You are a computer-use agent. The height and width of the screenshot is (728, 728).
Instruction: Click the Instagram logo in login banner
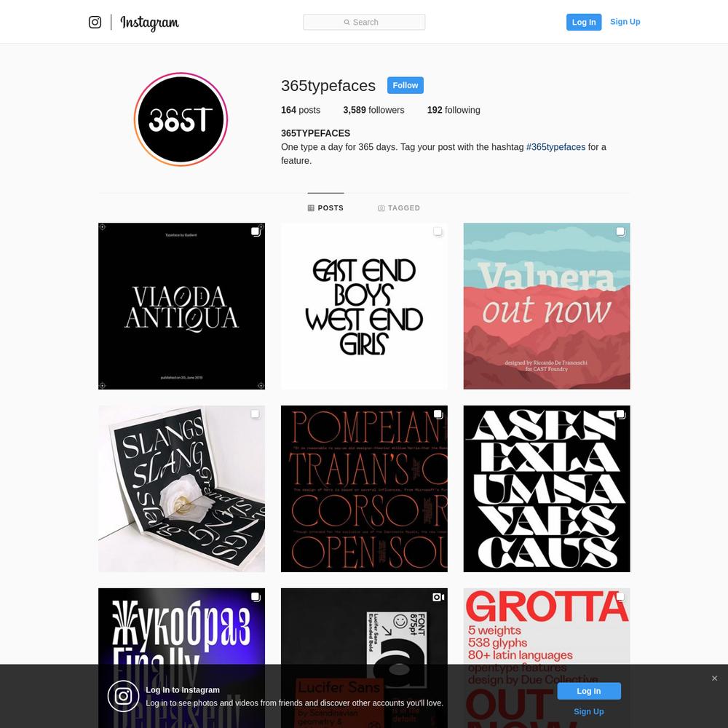pos(123,696)
